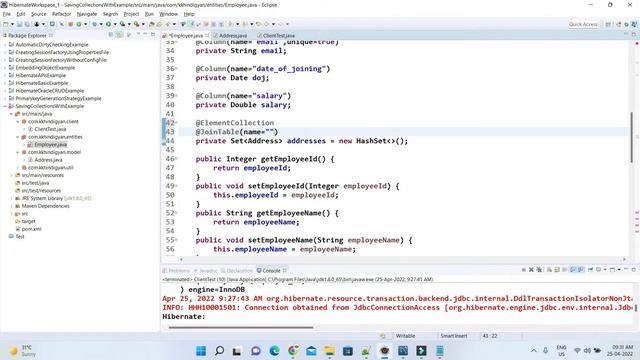Screen dimensions: 640x360
Task: Click the ENG US language indicator in system tray
Action: tap(561, 351)
